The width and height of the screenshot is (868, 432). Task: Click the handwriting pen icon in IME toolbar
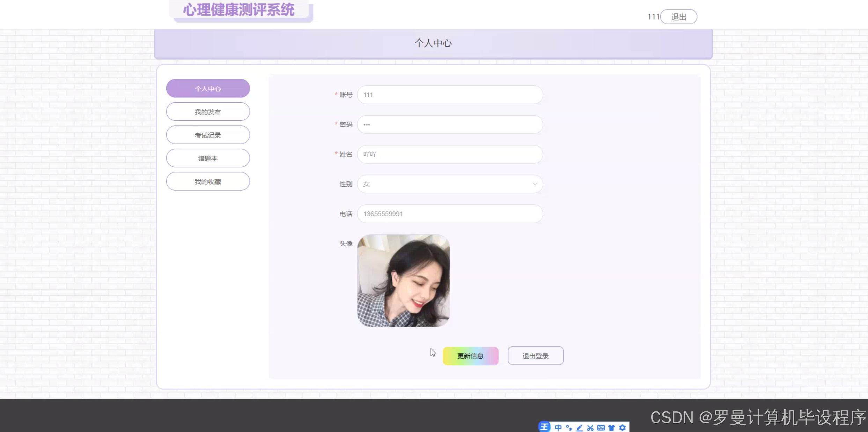click(580, 427)
